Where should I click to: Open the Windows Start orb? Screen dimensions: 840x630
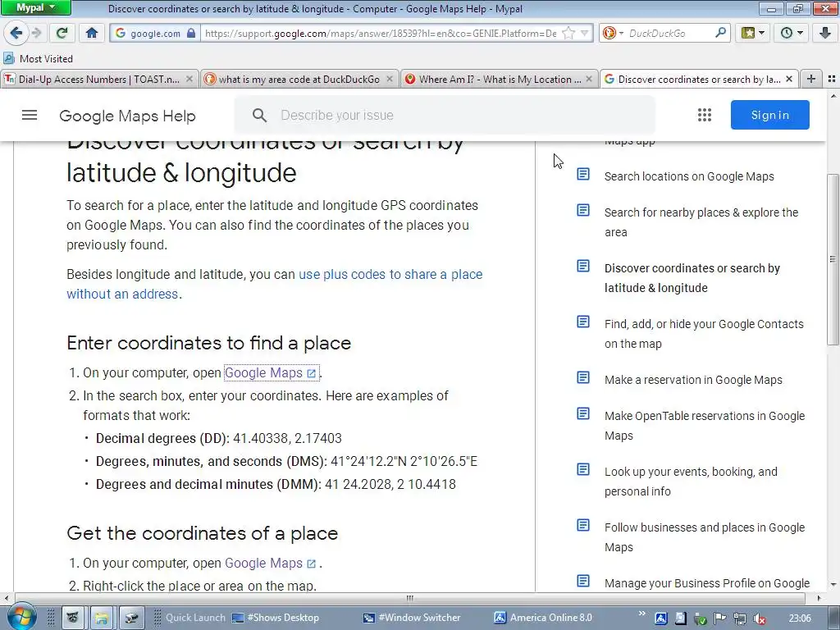tap(21, 617)
